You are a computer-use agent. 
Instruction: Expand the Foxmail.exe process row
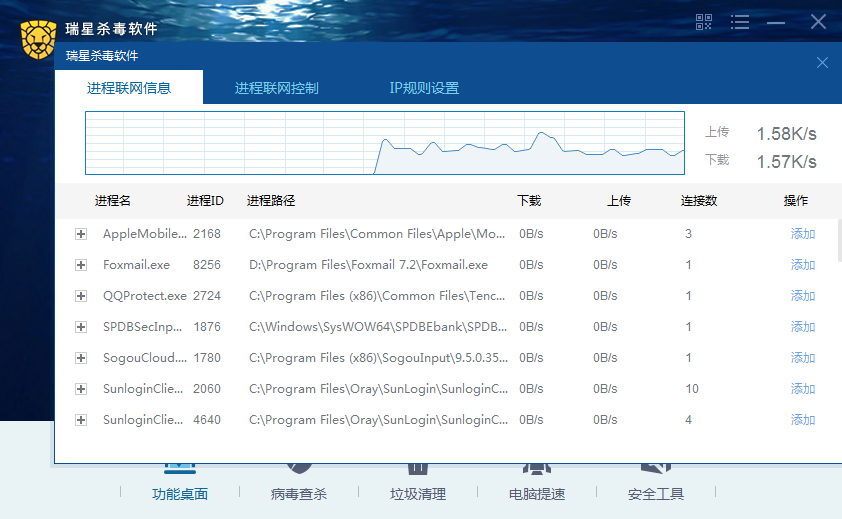click(81, 265)
